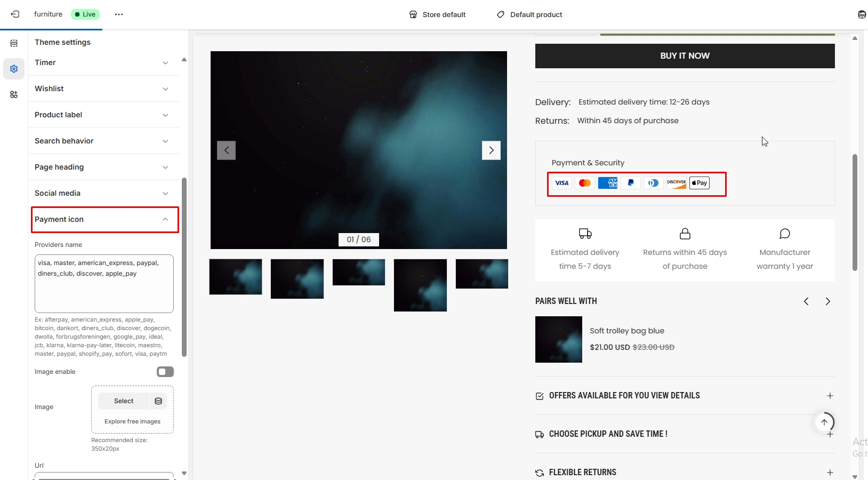Click the Explore free images link
Image resolution: width=868 pixels, height=480 pixels.
coord(132,421)
